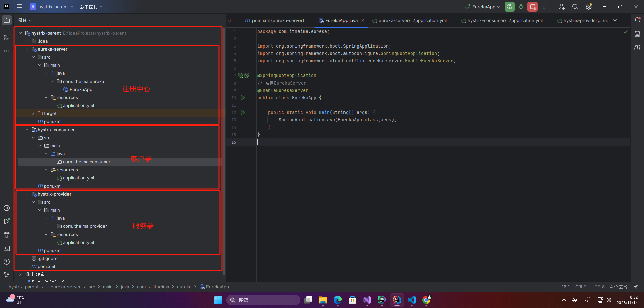Switch to eureka-server application.yml tab
The height and width of the screenshot is (308, 644).
pos(409,20)
